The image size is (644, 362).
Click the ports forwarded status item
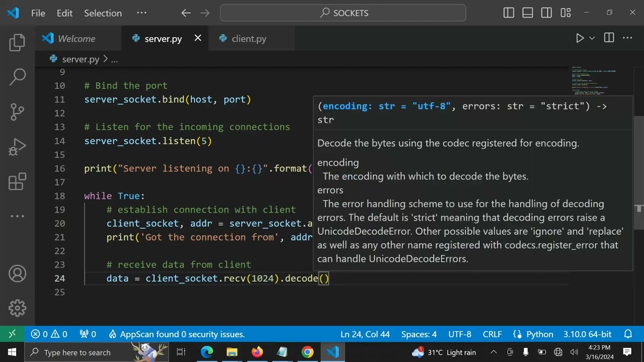(x=88, y=334)
